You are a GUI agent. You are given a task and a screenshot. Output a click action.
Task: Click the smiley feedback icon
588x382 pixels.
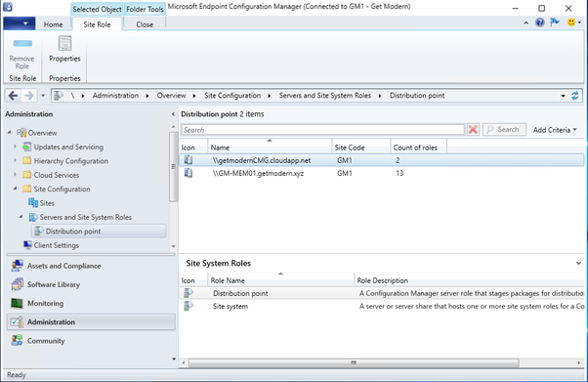tap(570, 22)
